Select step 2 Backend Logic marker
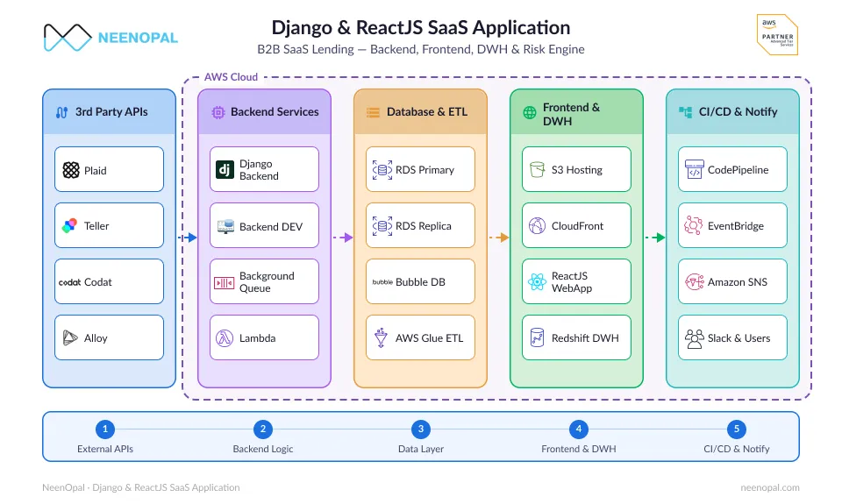The width and height of the screenshot is (842, 504). [263, 429]
